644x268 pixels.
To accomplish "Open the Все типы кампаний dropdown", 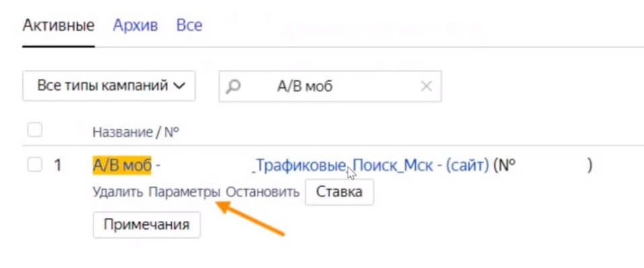I will click(109, 86).
